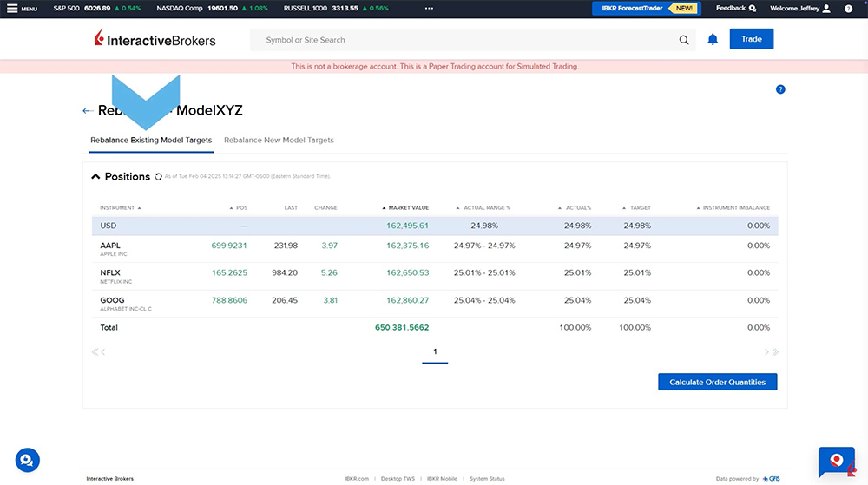
Task: Click the RUSSELL 1000 ticker
Action: coord(336,9)
